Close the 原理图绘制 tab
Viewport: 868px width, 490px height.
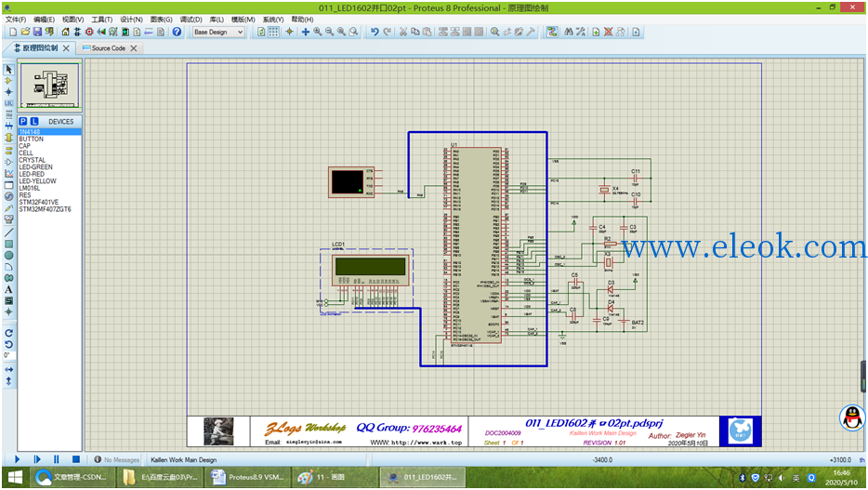tap(66, 48)
